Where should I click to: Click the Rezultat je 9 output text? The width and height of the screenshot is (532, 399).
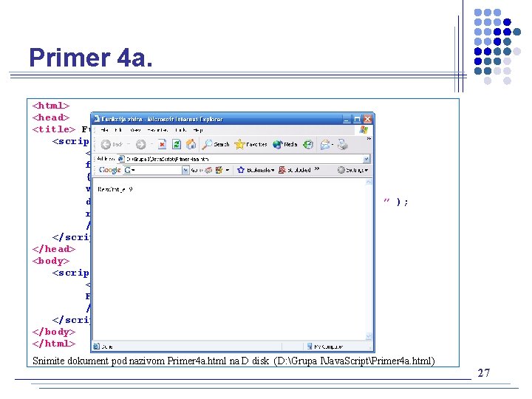(x=115, y=189)
